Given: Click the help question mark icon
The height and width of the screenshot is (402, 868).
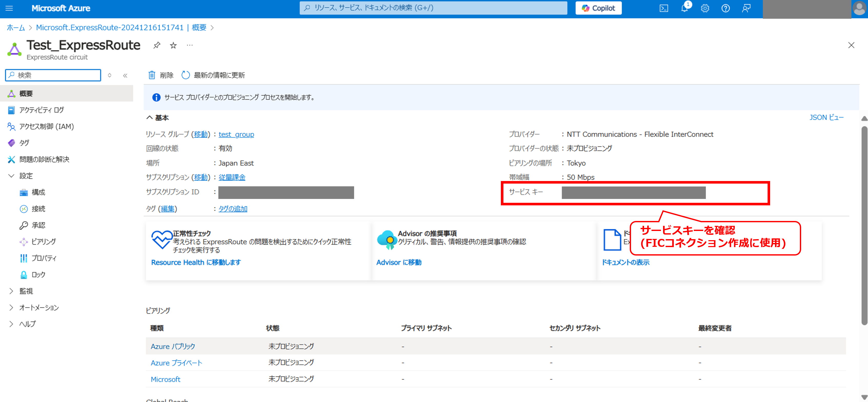Looking at the screenshot, I should (726, 8).
